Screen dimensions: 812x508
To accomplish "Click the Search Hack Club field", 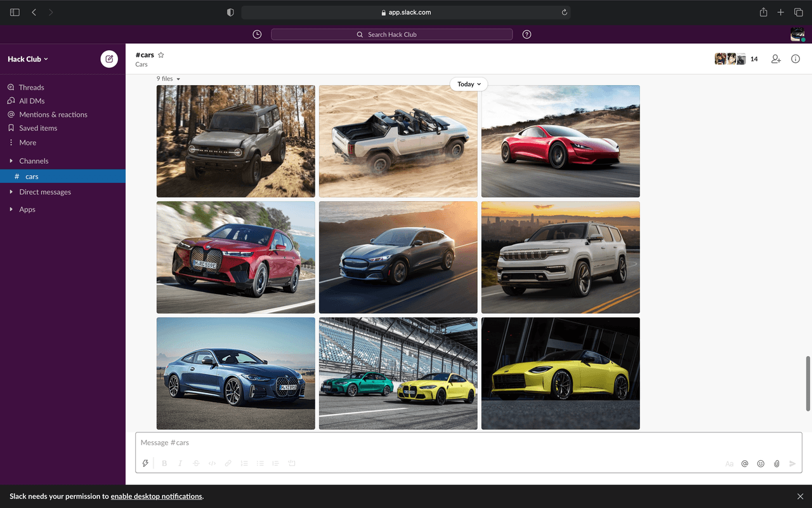I will tap(391, 34).
